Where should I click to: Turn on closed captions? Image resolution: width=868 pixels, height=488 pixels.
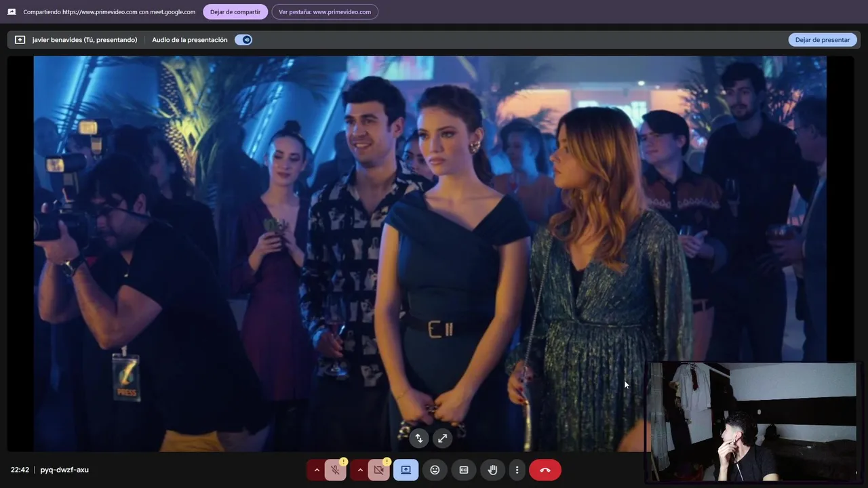tap(464, 470)
